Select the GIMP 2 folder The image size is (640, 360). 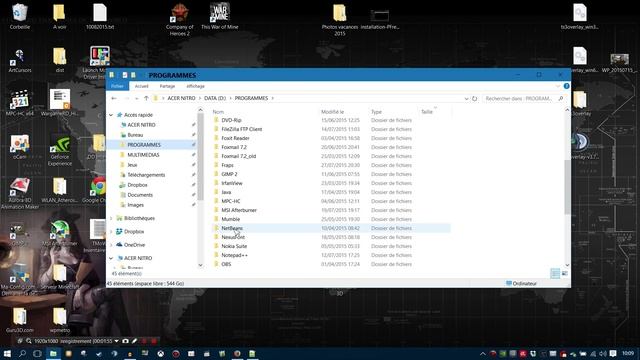coord(229,174)
